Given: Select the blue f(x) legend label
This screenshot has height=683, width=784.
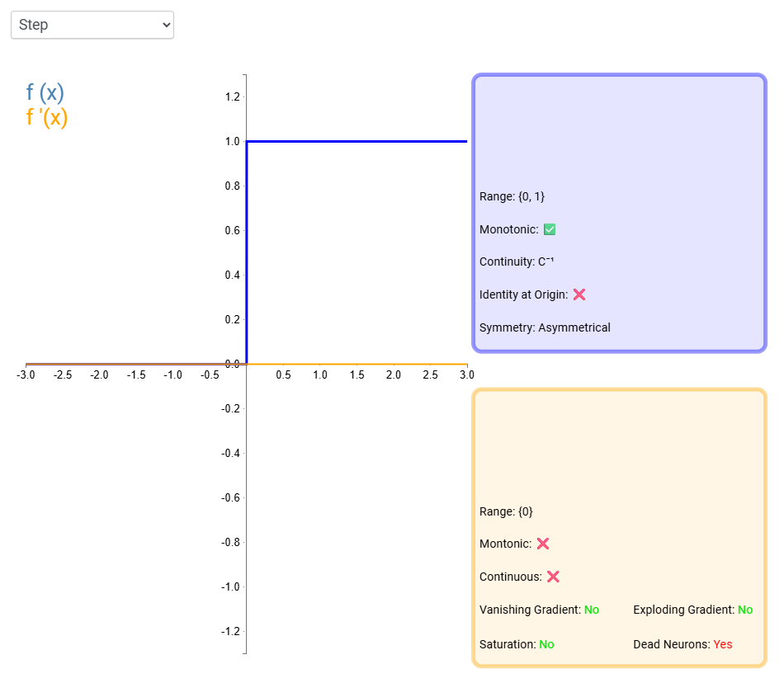Looking at the screenshot, I should (43, 92).
